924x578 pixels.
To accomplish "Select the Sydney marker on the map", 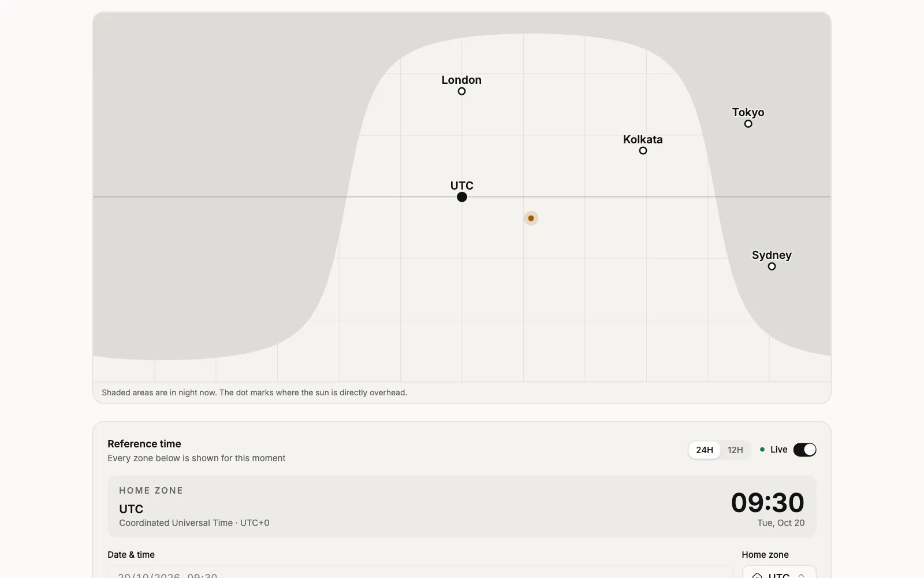I will pyautogui.click(x=772, y=266).
